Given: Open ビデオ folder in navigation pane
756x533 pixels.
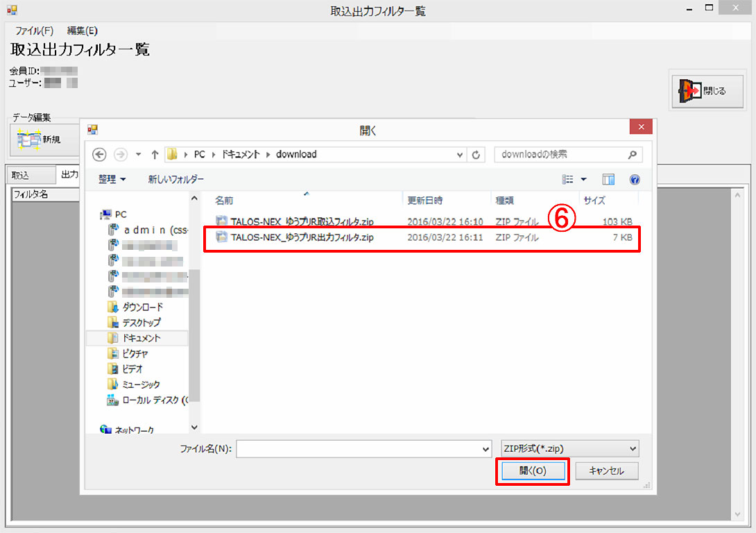Looking at the screenshot, I should click(132, 369).
